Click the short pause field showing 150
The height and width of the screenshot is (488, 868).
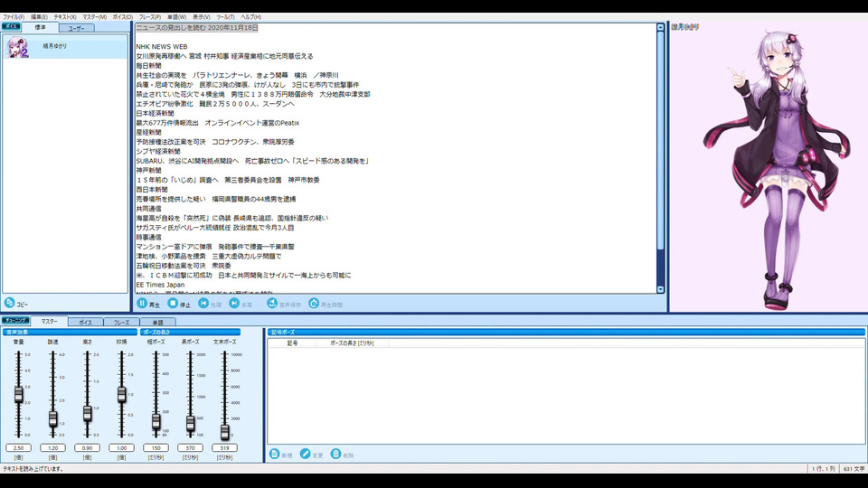[x=156, y=447]
